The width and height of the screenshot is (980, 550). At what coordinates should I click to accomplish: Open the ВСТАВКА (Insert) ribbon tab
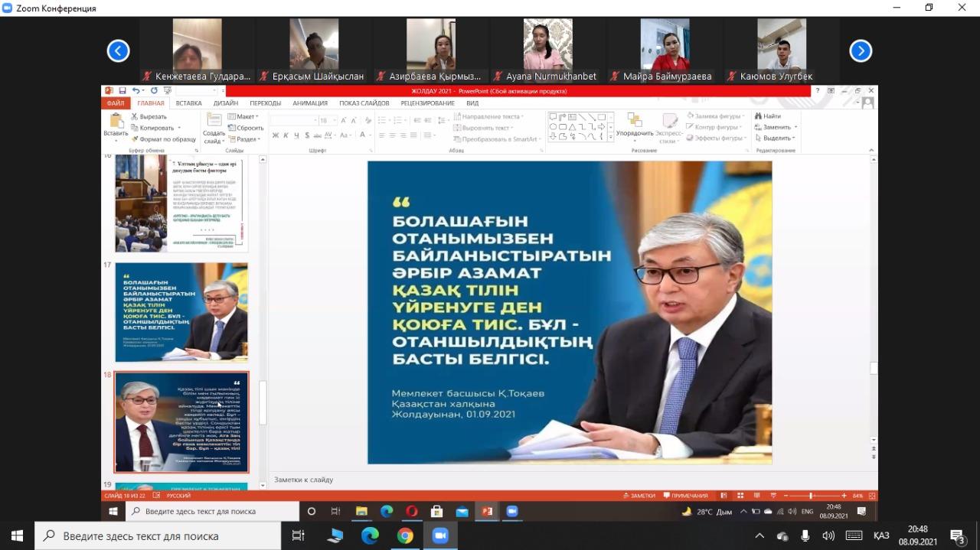pyautogui.click(x=188, y=103)
